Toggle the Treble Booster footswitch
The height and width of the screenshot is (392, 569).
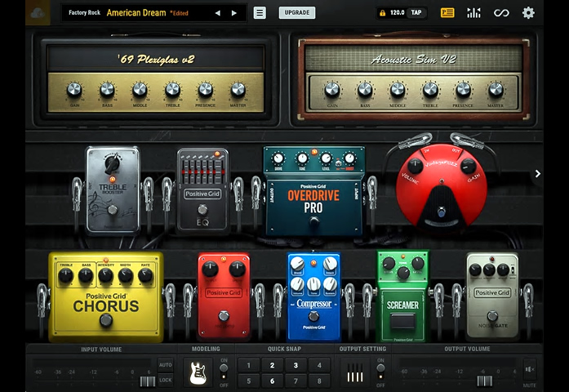pos(113,209)
